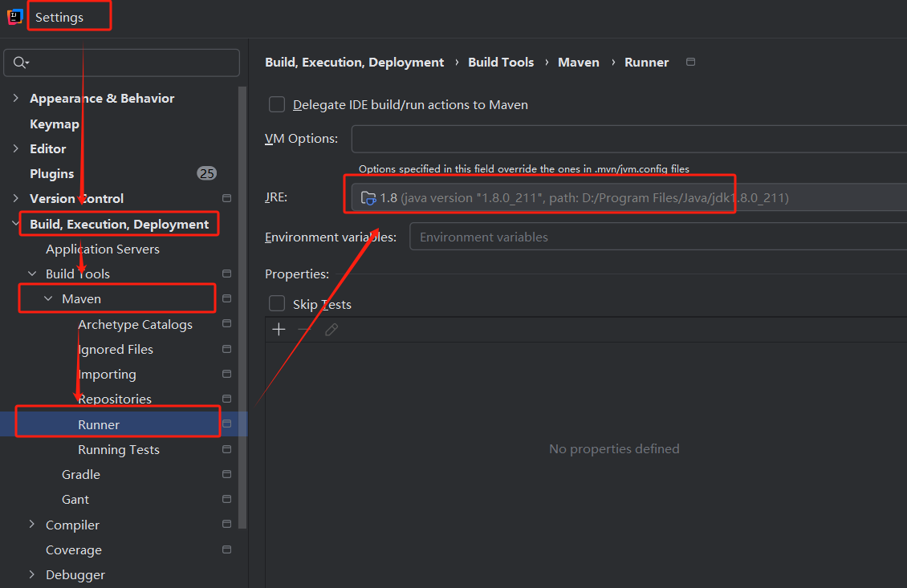Expand the Editor section
907x588 pixels.
[x=15, y=148]
